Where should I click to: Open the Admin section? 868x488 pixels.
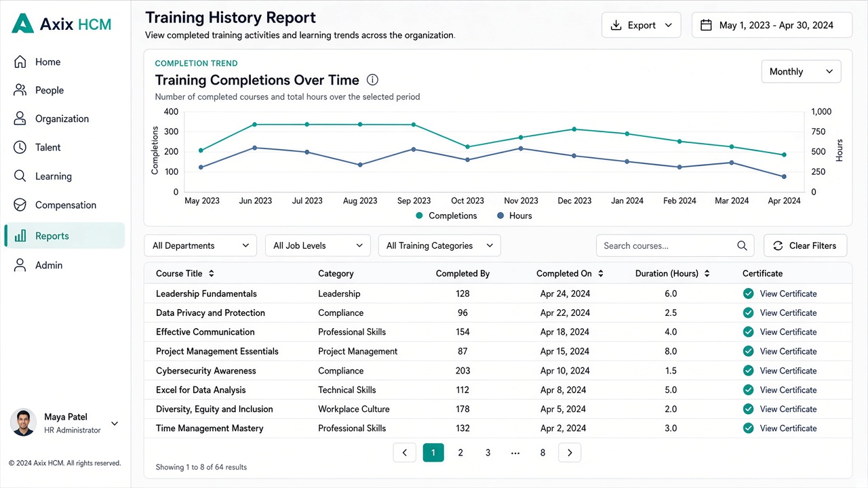[64, 265]
